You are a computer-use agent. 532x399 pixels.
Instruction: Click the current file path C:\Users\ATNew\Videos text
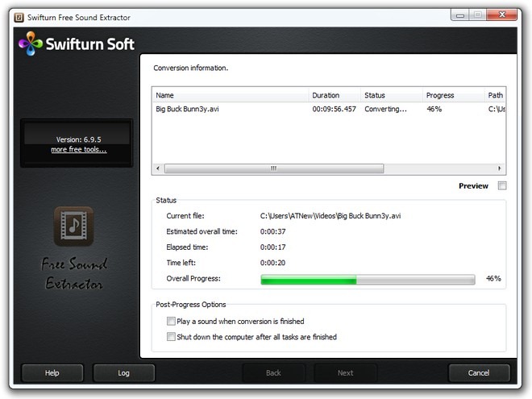coord(330,216)
